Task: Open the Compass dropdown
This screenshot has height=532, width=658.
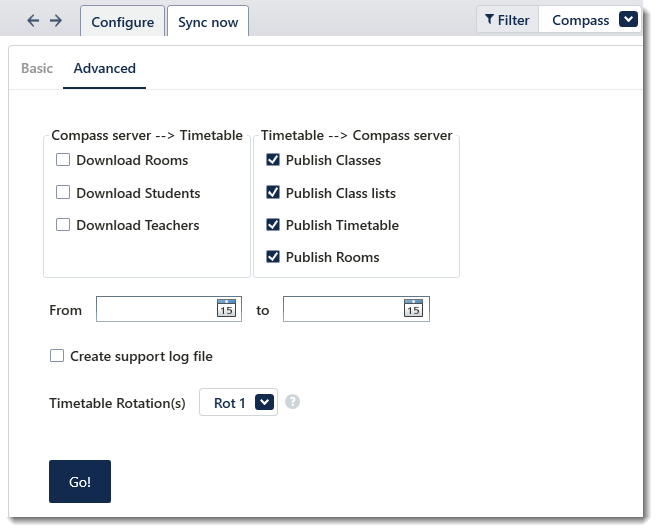Action: click(x=628, y=20)
